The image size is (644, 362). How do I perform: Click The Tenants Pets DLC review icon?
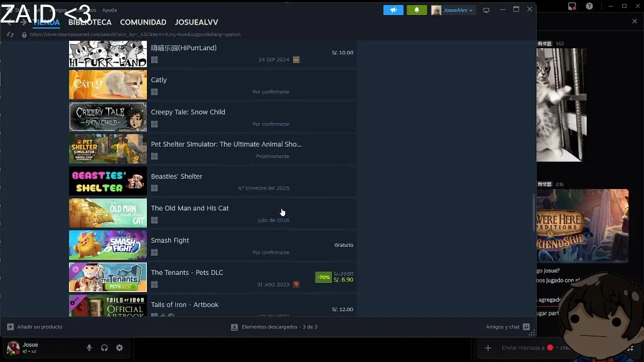(x=296, y=285)
